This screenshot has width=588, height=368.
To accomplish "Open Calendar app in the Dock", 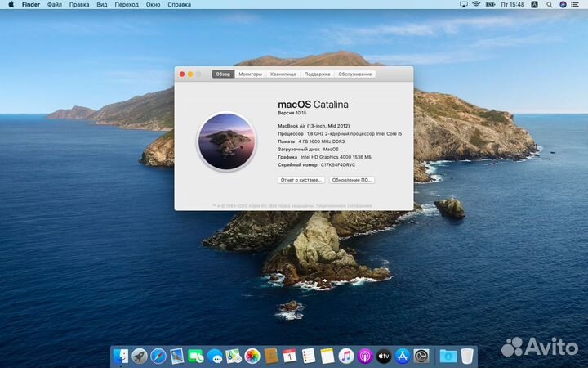I will tap(289, 356).
